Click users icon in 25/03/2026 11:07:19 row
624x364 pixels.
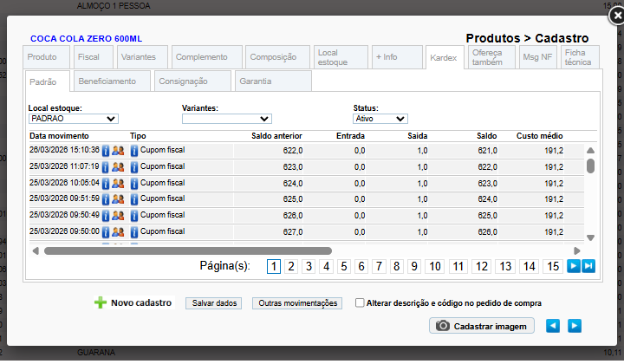pyautogui.click(x=118, y=167)
